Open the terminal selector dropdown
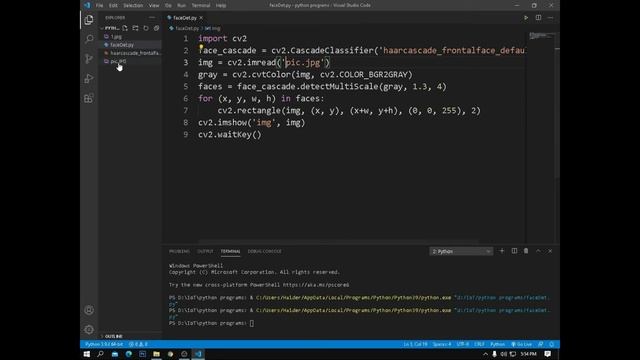The width and height of the screenshot is (640, 360). click(x=461, y=251)
